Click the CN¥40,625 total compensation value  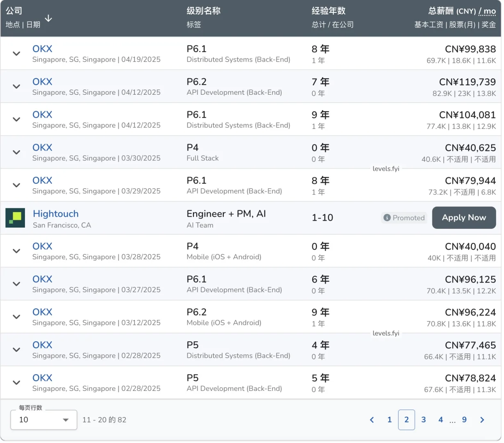470,148
